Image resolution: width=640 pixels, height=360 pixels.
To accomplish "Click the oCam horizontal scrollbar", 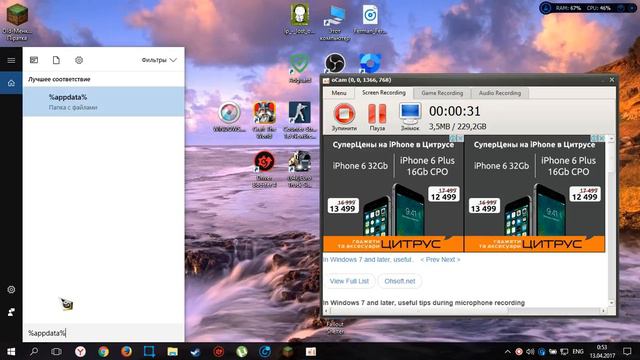I will [x=465, y=311].
